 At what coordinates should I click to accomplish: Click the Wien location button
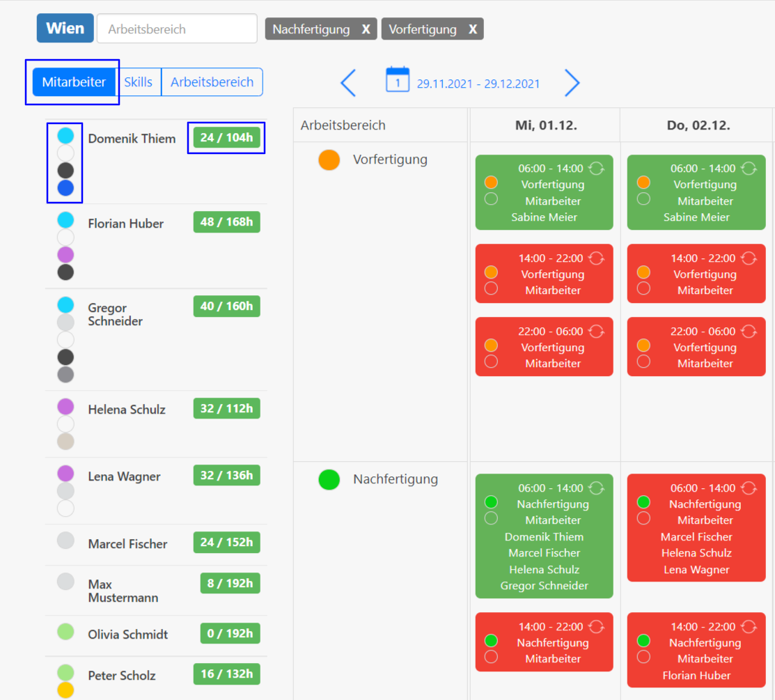pyautogui.click(x=65, y=29)
